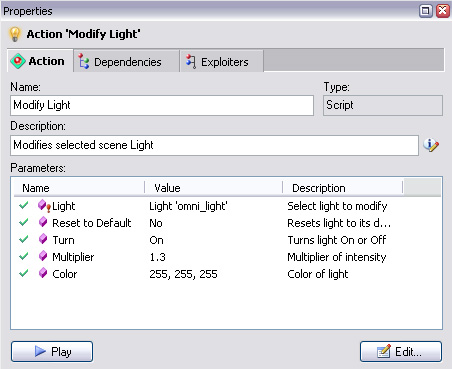The image size is (452, 369).
Task: Click the Play button
Action: point(52,351)
